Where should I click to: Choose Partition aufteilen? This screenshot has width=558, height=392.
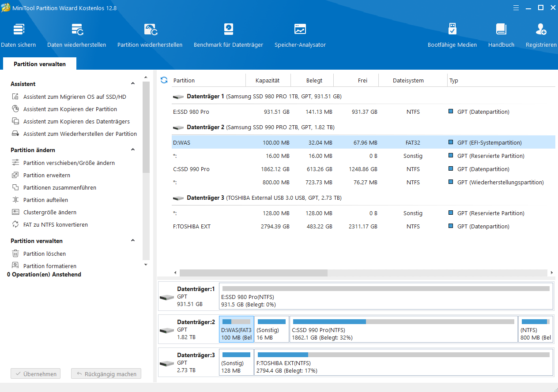point(45,200)
